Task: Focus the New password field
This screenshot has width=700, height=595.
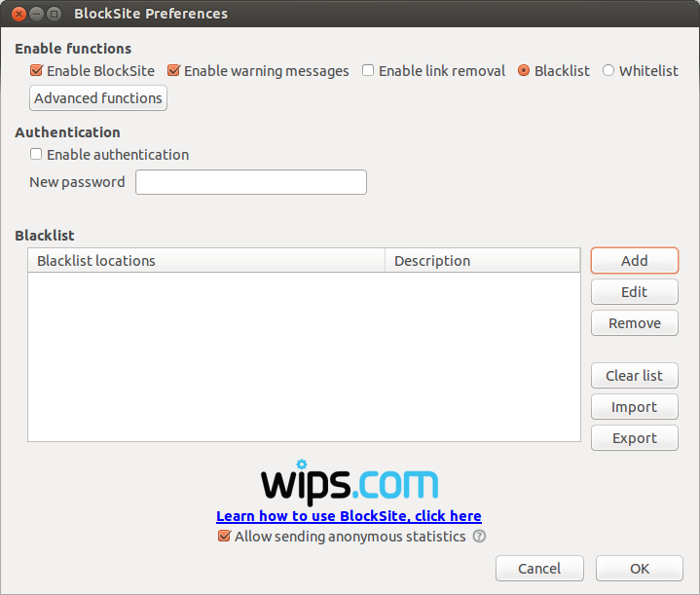Action: 251,182
